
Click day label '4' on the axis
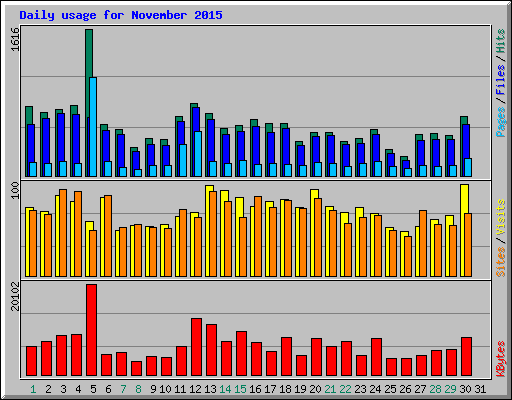(78, 389)
